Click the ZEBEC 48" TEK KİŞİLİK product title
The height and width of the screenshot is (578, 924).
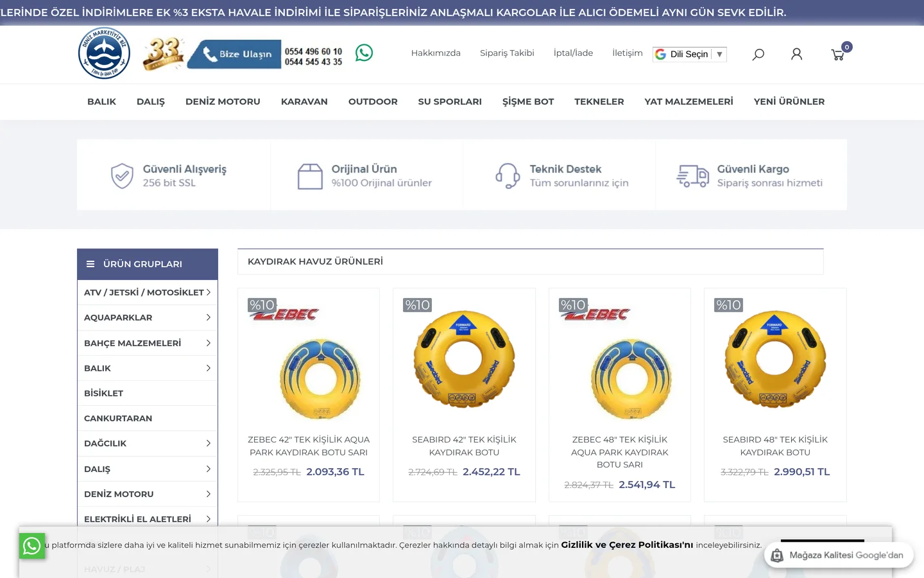[x=620, y=452]
